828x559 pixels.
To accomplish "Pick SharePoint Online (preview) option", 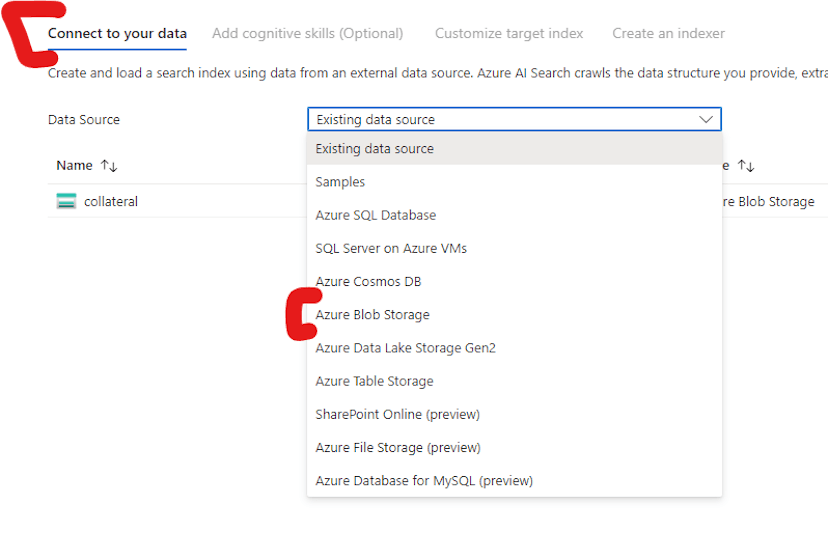I will [397, 414].
